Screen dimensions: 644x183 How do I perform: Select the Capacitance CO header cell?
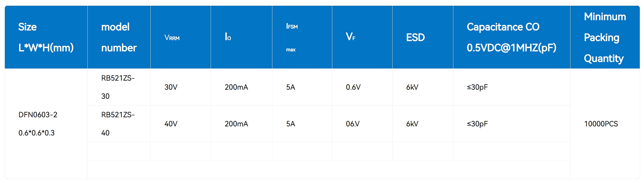point(511,37)
